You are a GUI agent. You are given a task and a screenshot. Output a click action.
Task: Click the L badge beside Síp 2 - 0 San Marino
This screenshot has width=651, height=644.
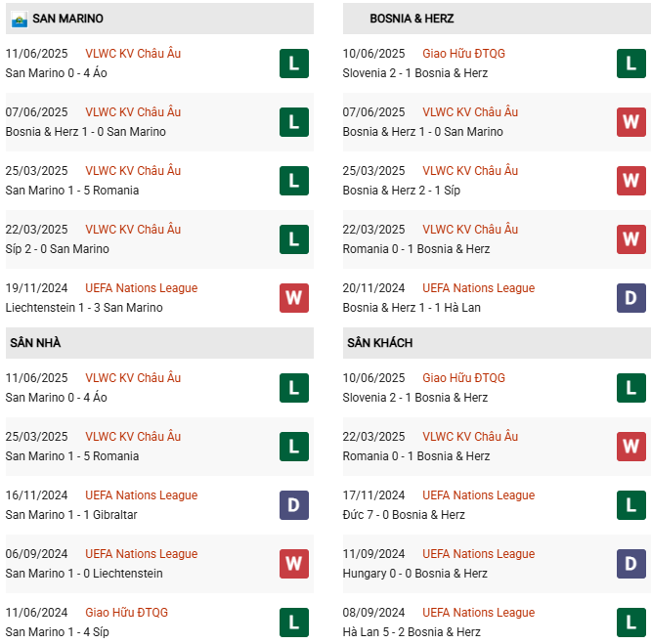pyautogui.click(x=293, y=239)
